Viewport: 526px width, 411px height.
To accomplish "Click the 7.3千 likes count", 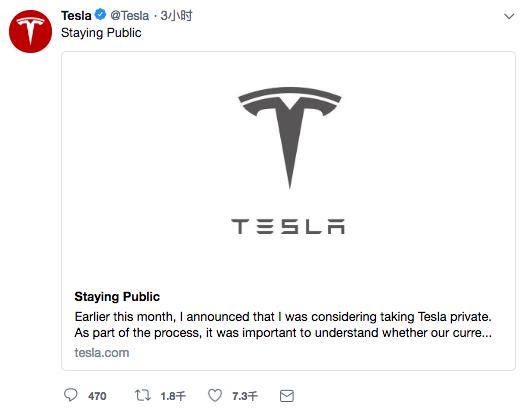I will [x=245, y=396].
